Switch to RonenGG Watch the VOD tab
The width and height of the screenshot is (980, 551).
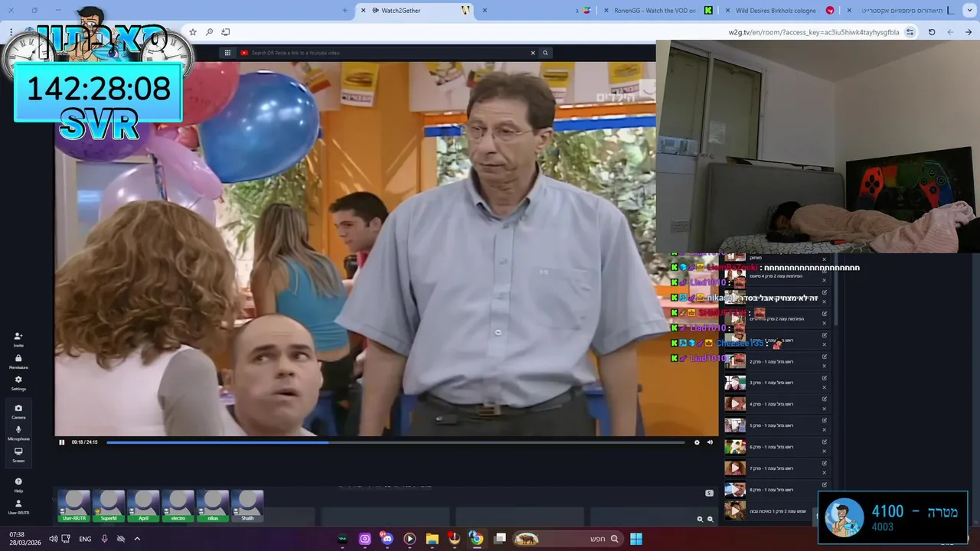coord(655,11)
